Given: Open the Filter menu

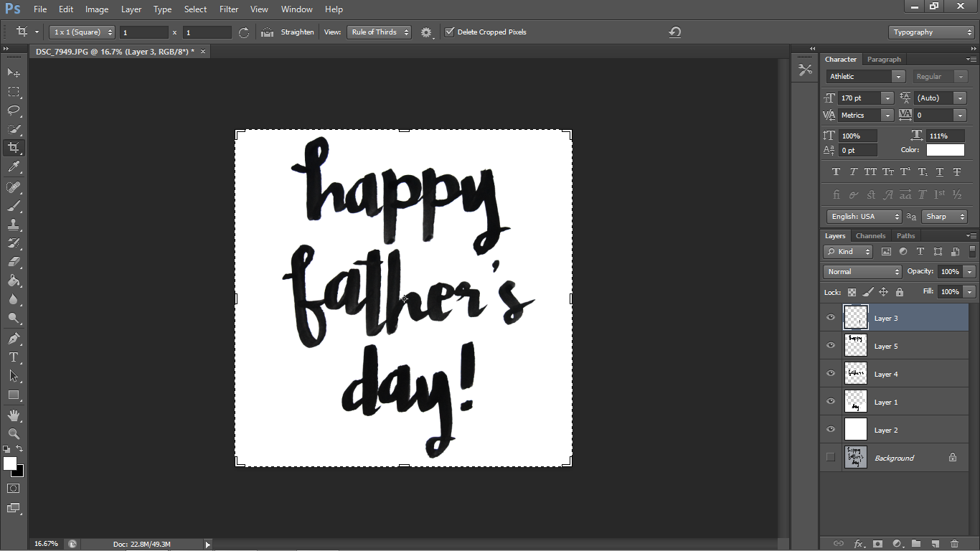Looking at the screenshot, I should coord(229,9).
